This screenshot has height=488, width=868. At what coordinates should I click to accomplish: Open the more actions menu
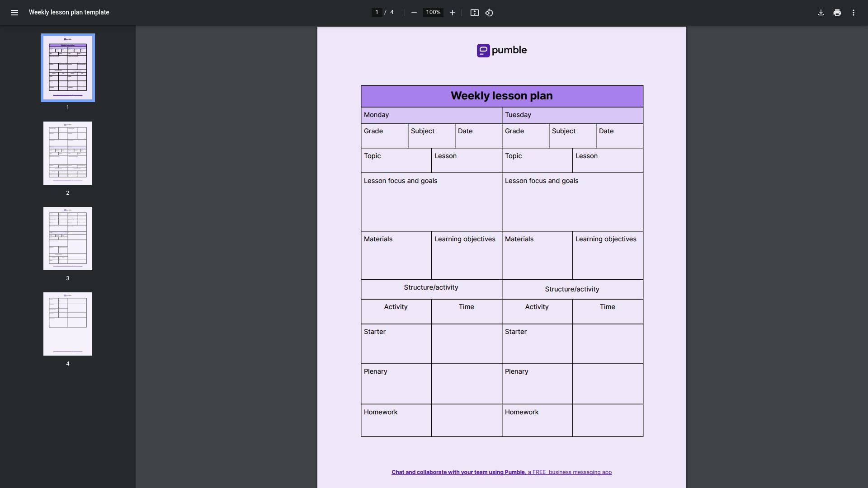[854, 13]
